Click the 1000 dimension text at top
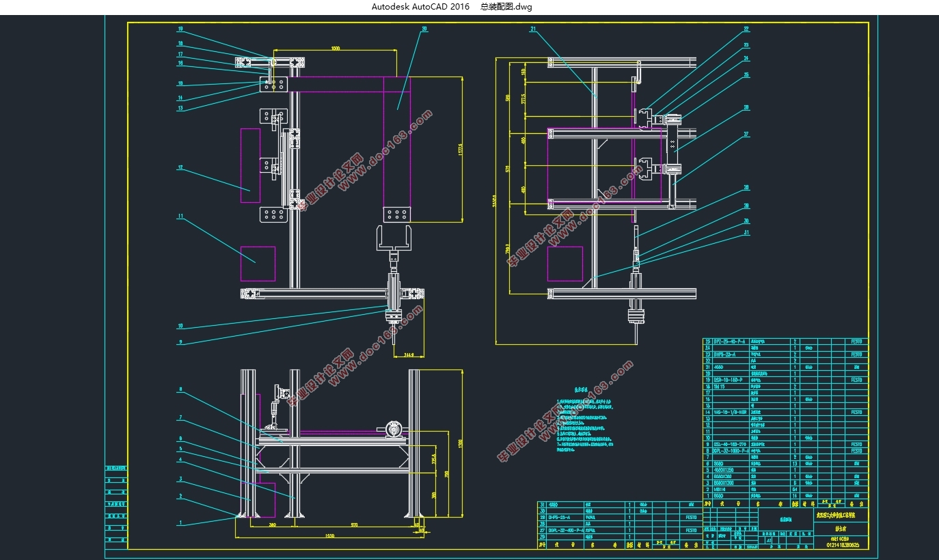Image resolution: width=939 pixels, height=560 pixels. click(x=335, y=48)
